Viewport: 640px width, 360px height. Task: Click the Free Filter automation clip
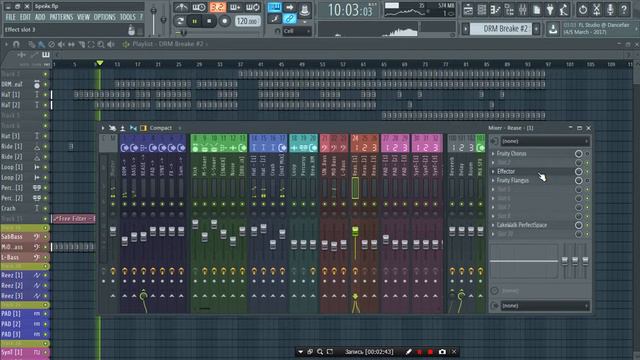tap(74, 219)
